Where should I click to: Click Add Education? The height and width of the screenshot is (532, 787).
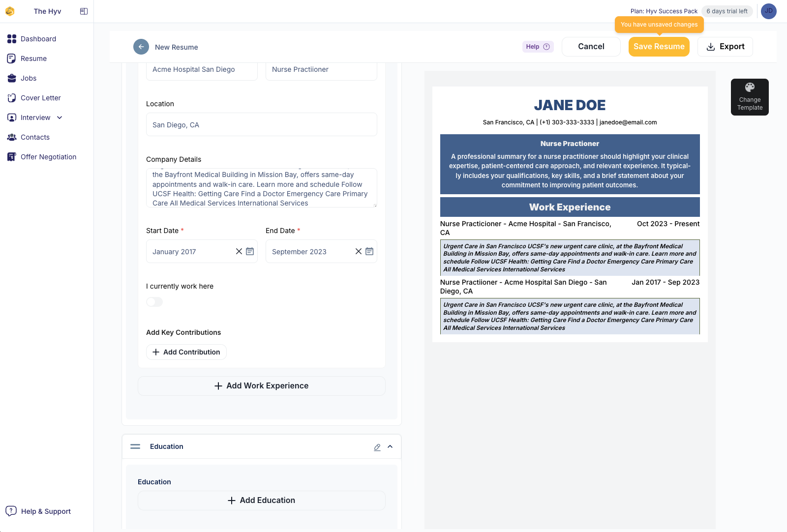click(261, 500)
